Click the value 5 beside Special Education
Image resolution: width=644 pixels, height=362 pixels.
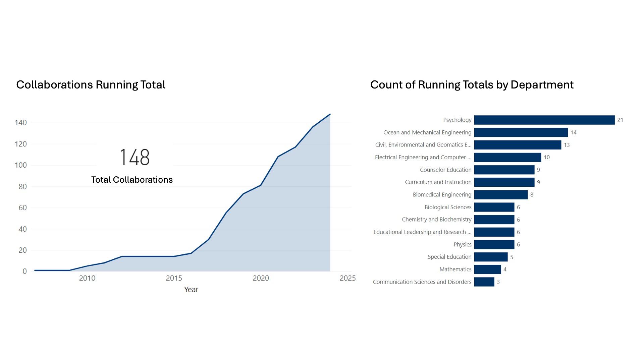tap(512, 257)
